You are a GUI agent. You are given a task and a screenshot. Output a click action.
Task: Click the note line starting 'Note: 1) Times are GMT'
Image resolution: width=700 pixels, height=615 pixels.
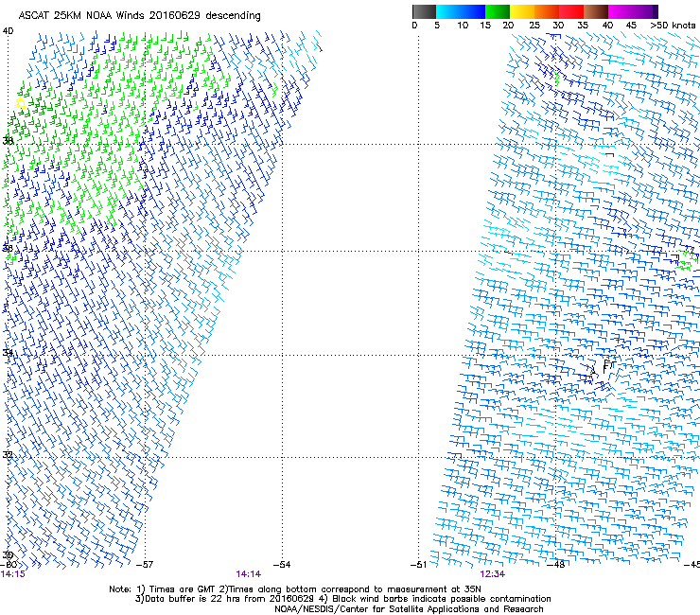(x=295, y=589)
